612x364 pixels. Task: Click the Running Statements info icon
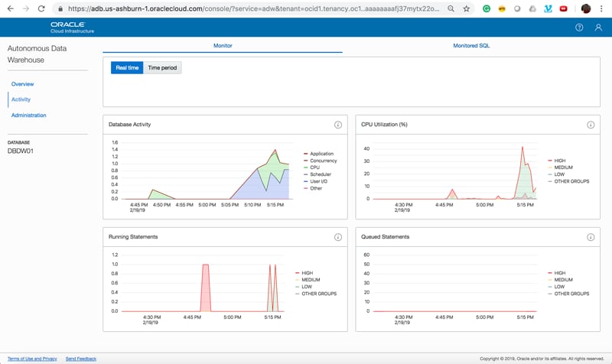(x=338, y=237)
